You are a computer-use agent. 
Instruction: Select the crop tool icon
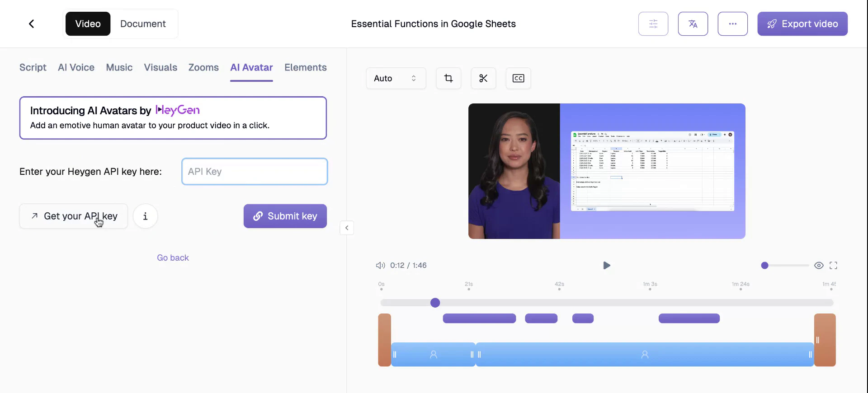448,78
